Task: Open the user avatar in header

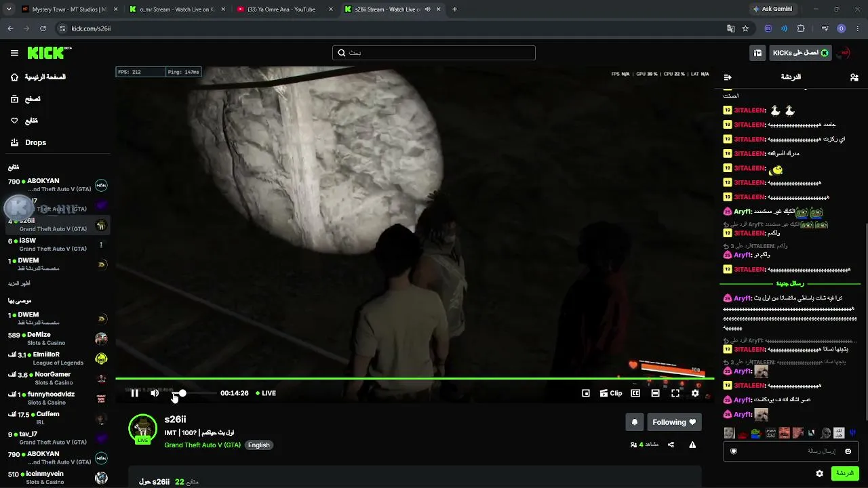Action: [x=845, y=53]
